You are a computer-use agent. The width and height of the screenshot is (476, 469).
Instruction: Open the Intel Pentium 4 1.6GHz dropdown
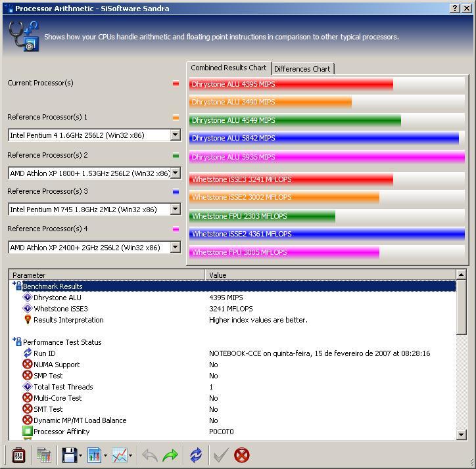pos(176,135)
